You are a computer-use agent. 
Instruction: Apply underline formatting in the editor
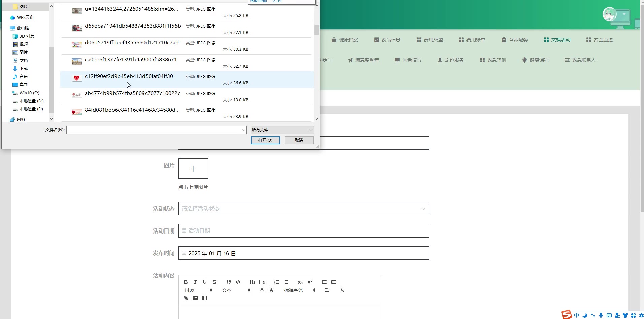click(x=204, y=282)
